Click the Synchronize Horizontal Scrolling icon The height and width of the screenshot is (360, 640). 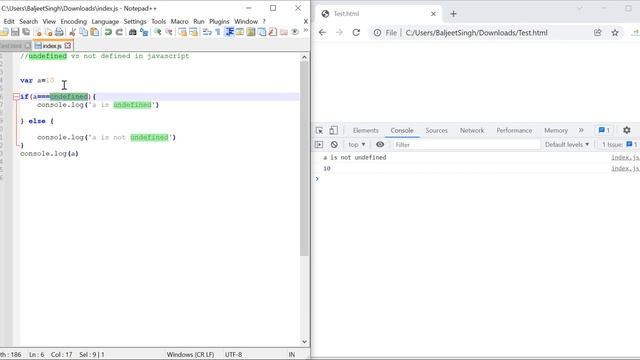(x=193, y=32)
